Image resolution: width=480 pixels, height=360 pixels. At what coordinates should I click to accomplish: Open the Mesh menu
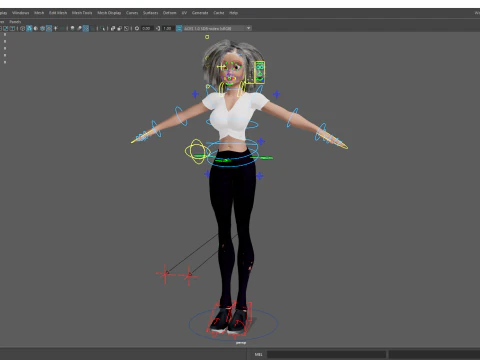[x=39, y=13]
